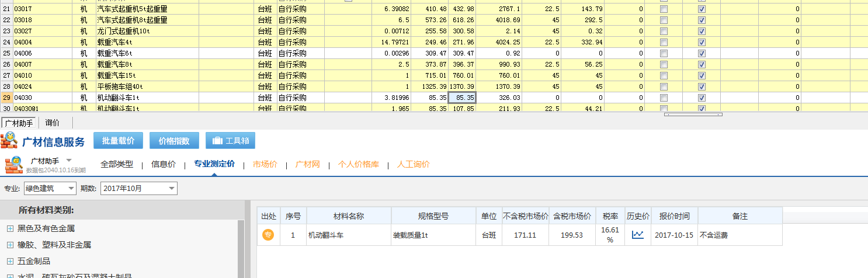Open the 专业 dropdown showing 绿色建筑
This screenshot has width=868, height=278.
pyautogui.click(x=50, y=188)
